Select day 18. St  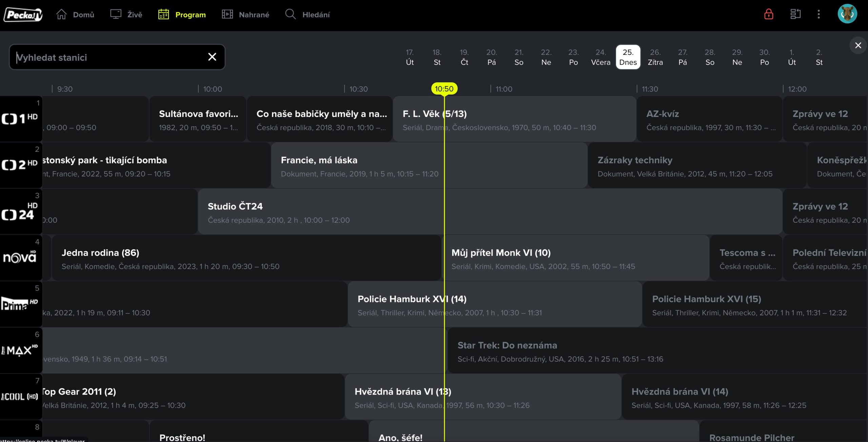(x=437, y=57)
